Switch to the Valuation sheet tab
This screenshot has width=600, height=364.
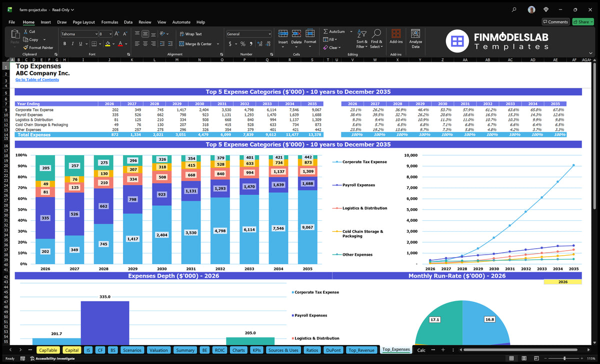pos(158,350)
